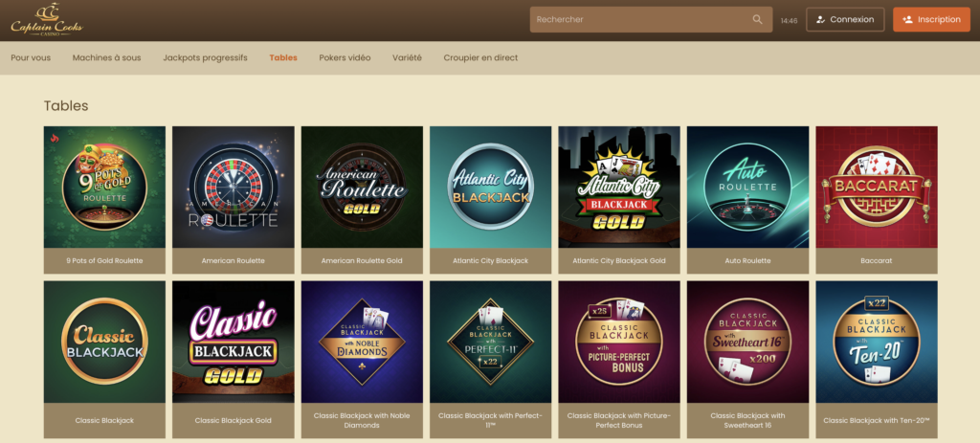Open the Perfect-11 blackjack thumbnail
This screenshot has height=443, width=980.
pos(491,342)
